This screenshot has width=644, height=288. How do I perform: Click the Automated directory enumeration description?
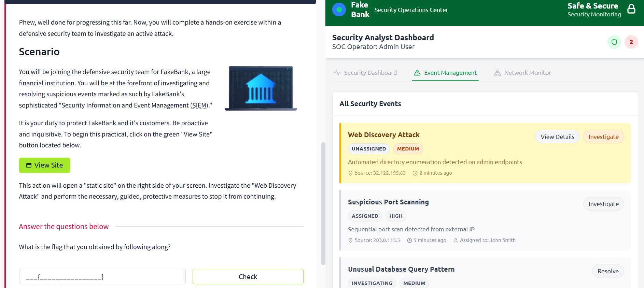click(435, 162)
